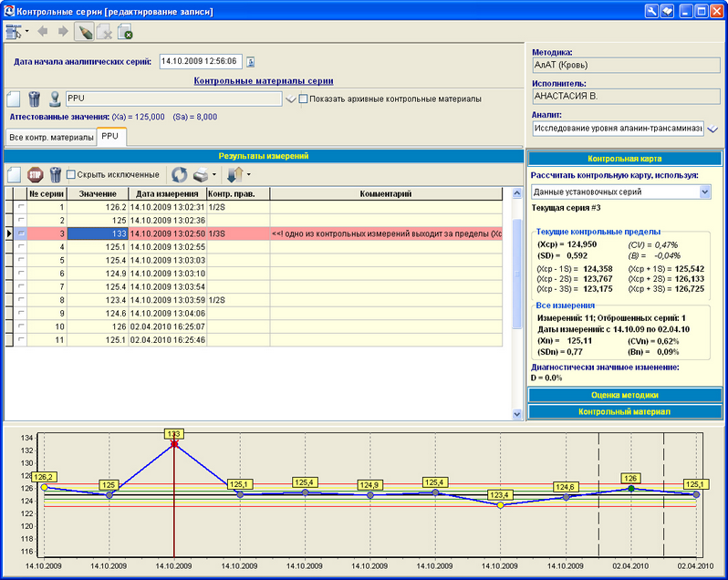Click the refresh arrows icon in results toolbar
This screenshot has height=580, width=728.
179,174
